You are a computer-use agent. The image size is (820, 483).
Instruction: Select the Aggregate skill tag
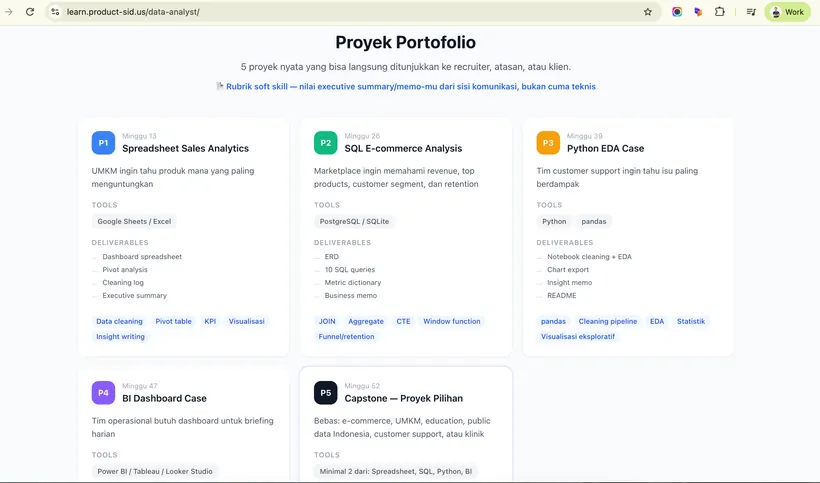(366, 321)
